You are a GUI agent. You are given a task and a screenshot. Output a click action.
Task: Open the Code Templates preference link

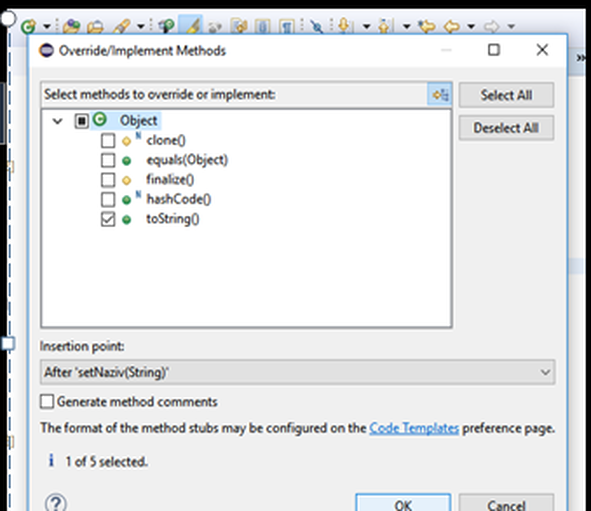click(414, 428)
